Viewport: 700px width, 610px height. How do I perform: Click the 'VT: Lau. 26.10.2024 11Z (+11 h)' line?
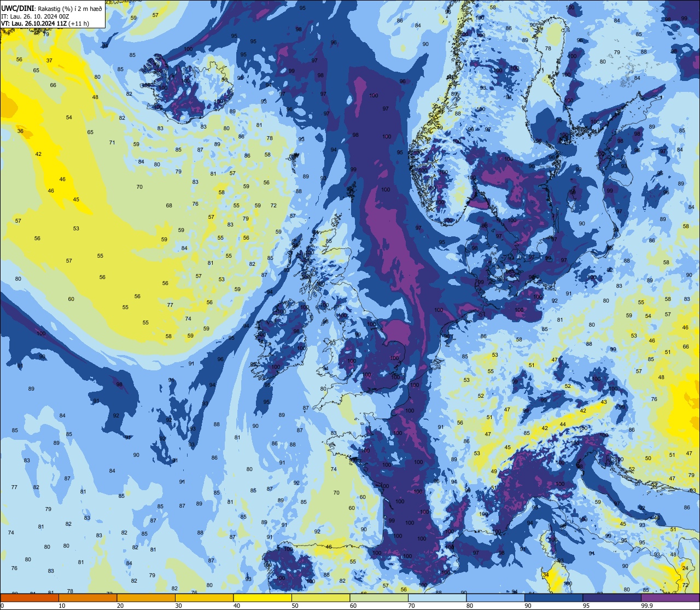(x=45, y=23)
